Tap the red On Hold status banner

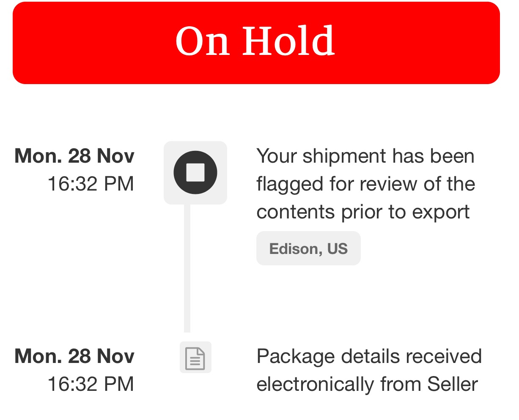click(x=256, y=43)
